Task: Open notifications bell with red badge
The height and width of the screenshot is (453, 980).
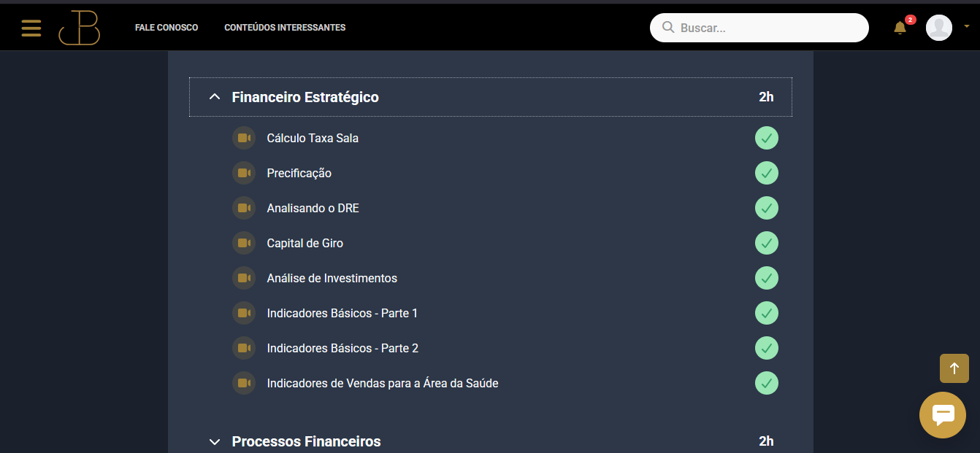Action: click(900, 28)
